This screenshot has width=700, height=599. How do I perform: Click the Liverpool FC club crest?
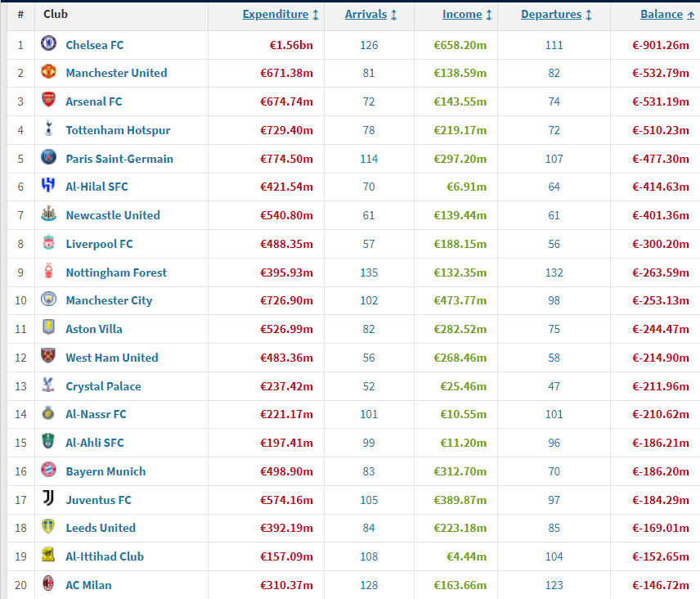(48, 242)
